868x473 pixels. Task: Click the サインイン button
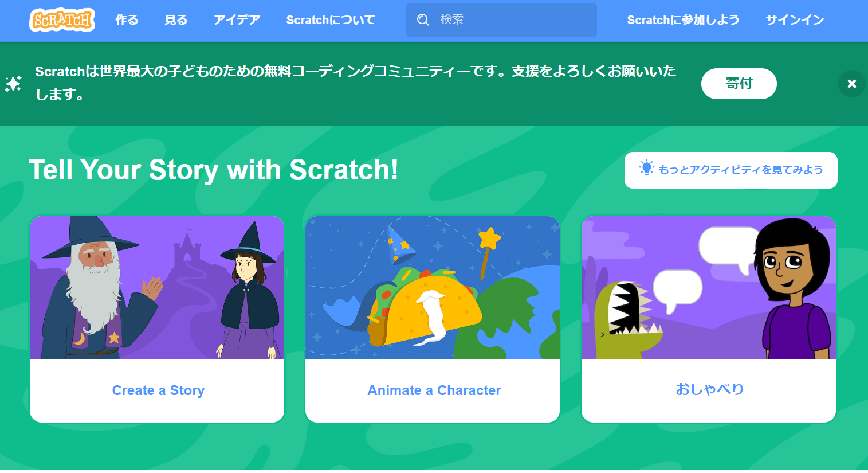[795, 20]
